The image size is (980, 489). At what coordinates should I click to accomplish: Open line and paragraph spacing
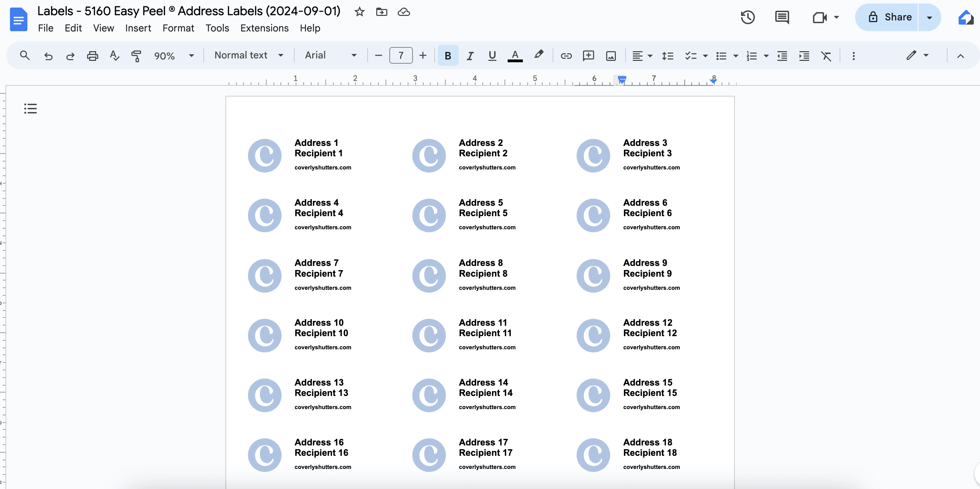click(667, 56)
